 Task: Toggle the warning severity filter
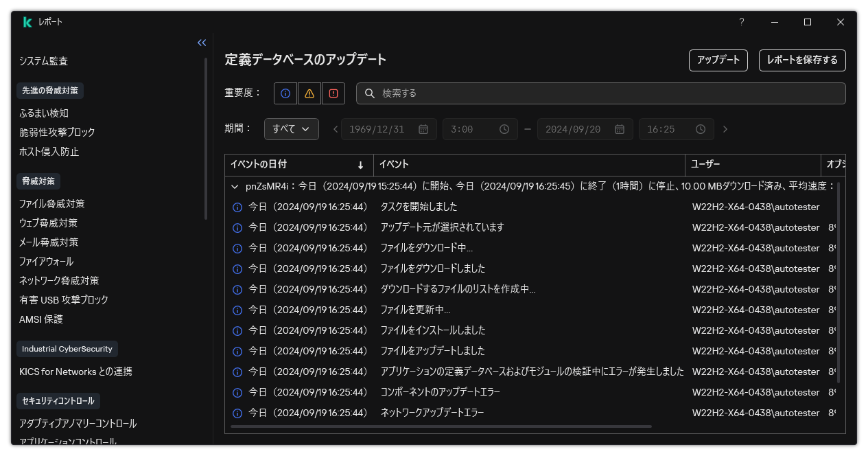309,93
